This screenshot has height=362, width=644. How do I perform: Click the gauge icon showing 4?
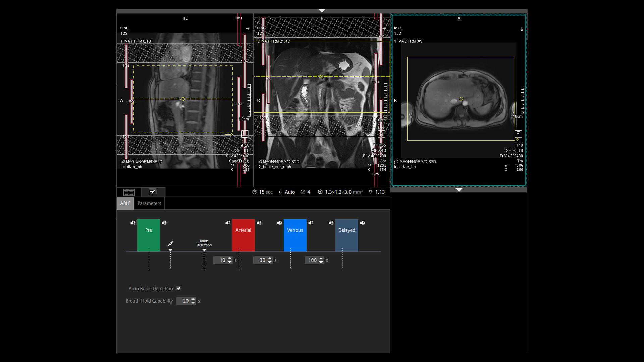[304, 192]
